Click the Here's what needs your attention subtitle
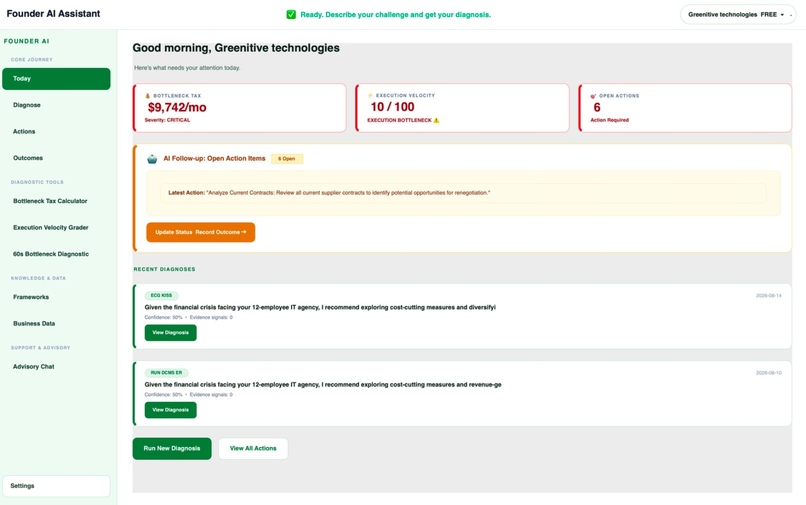The width and height of the screenshot is (806, 505). point(187,68)
